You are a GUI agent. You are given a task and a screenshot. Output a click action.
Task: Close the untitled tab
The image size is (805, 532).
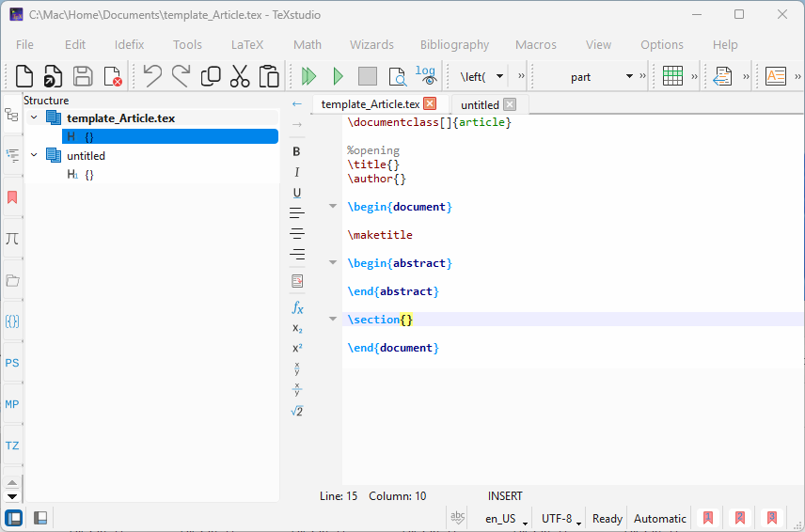(510, 104)
